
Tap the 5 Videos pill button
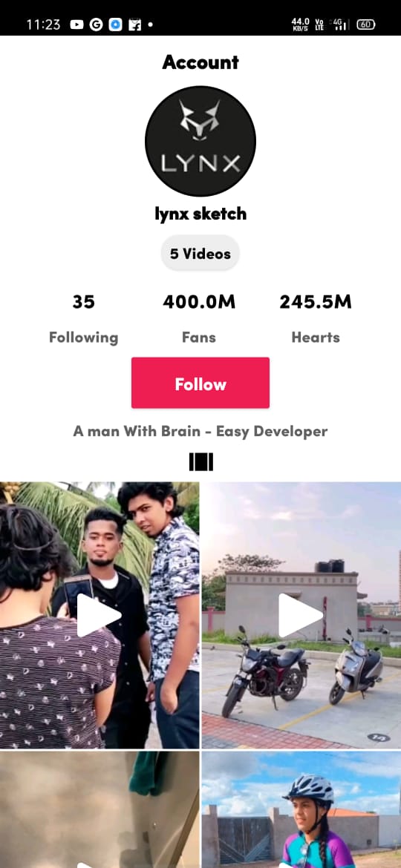coord(200,254)
